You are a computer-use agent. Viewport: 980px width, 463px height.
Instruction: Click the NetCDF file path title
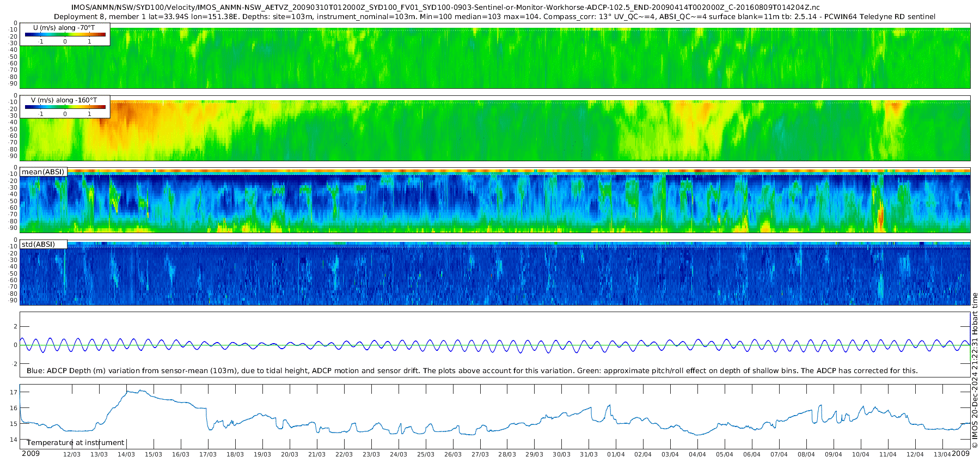pyautogui.click(x=445, y=7)
